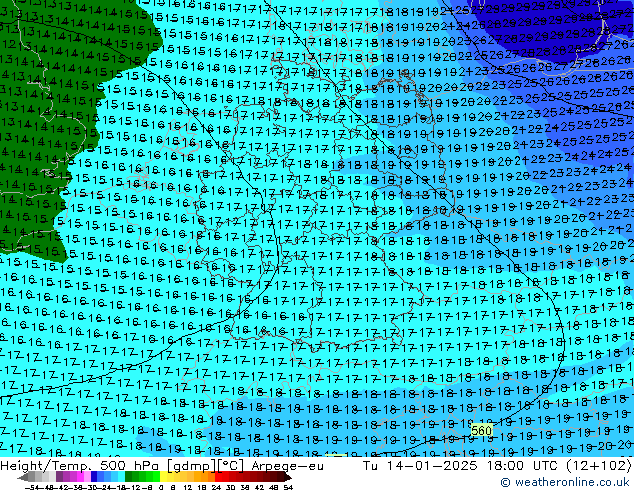The width and height of the screenshot is (634, 490).
Task: Click the cyan swatch in color scale
Action: point(122,477)
